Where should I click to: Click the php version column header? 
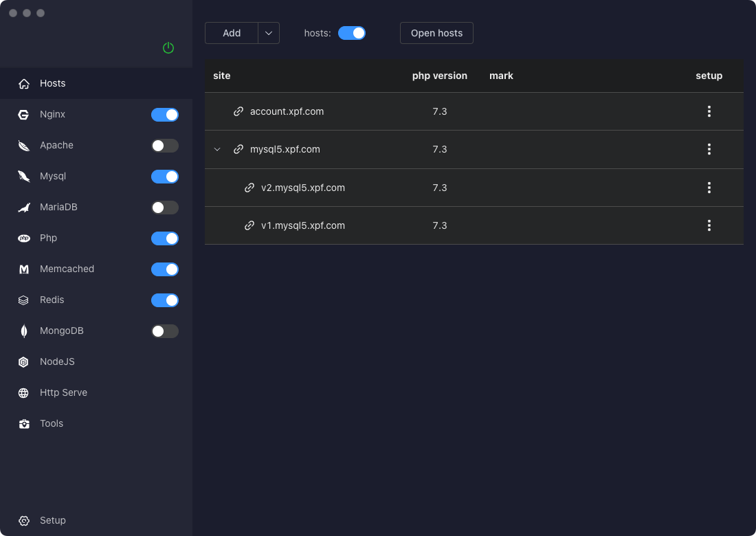[x=440, y=76]
